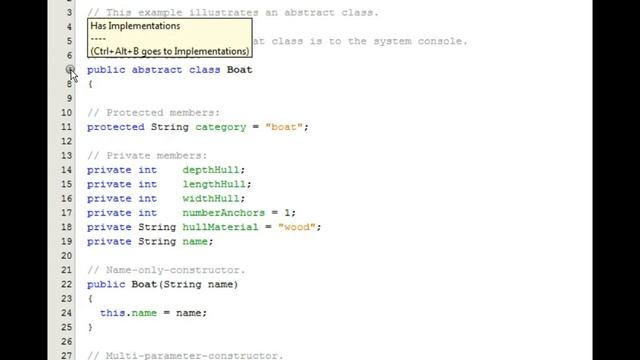Click the "lengthHull" variable

(214, 184)
